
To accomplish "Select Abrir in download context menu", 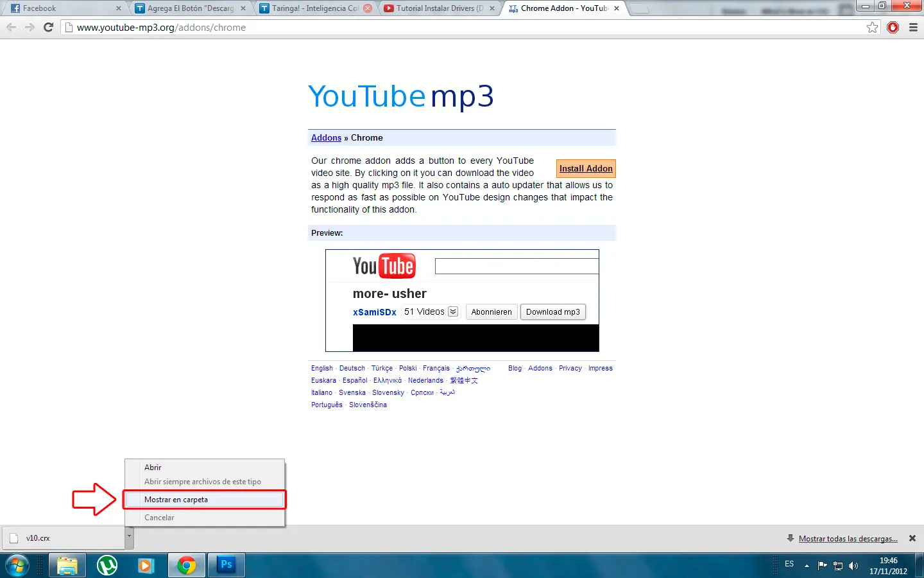I will pos(205,468).
